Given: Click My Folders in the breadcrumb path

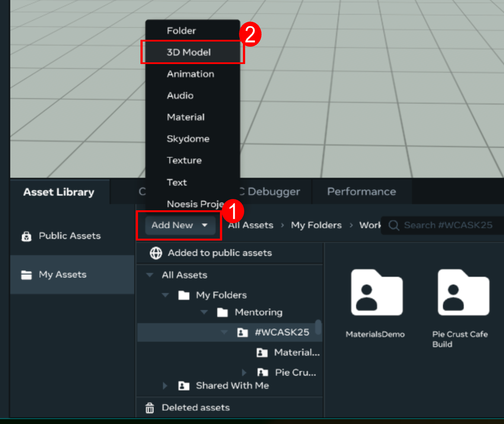Looking at the screenshot, I should coord(316,225).
